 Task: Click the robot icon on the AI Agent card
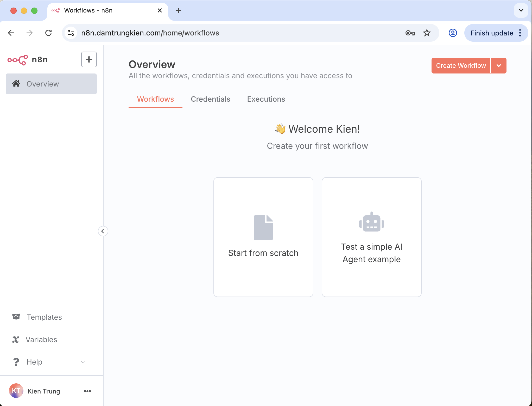[372, 222]
